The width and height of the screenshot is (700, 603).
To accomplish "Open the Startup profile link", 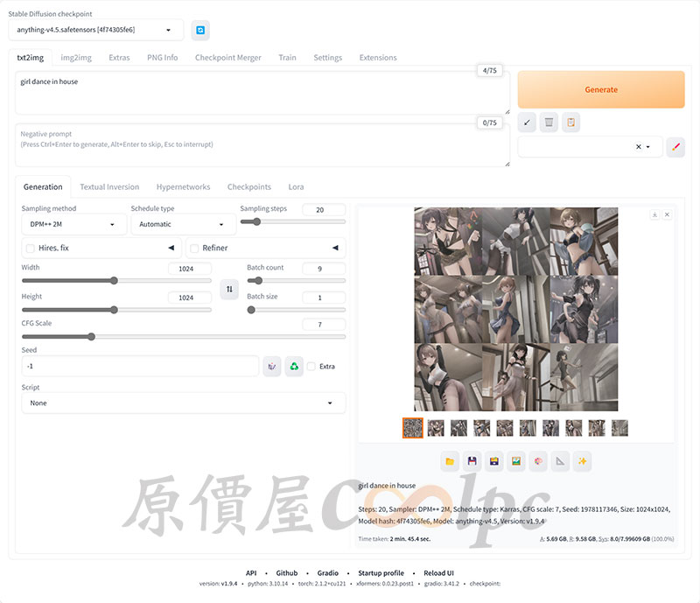I will tap(381, 573).
